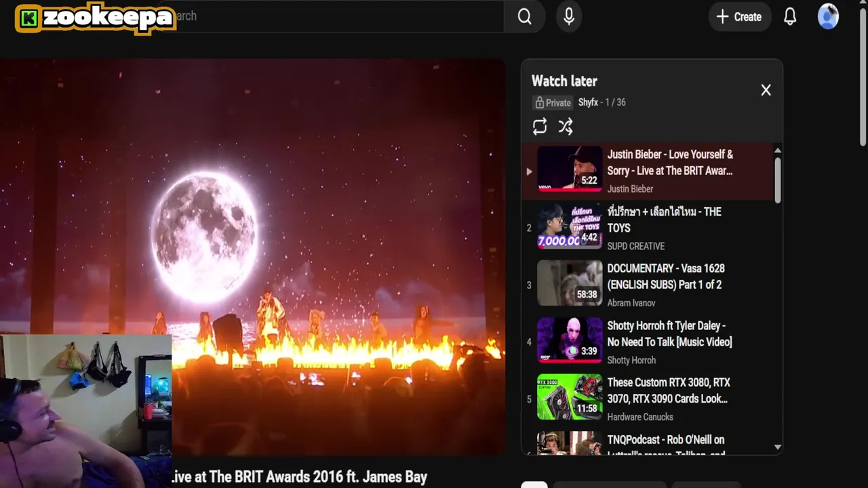This screenshot has height=488, width=868.
Task: Click 'Abram Ivanov' channel name
Action: pyautogui.click(x=631, y=303)
